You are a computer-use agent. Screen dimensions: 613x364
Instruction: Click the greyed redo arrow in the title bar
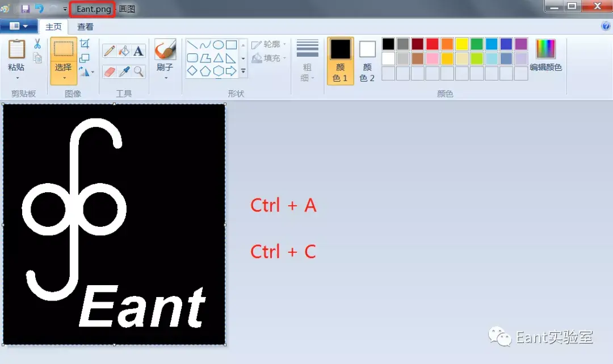pos(53,9)
